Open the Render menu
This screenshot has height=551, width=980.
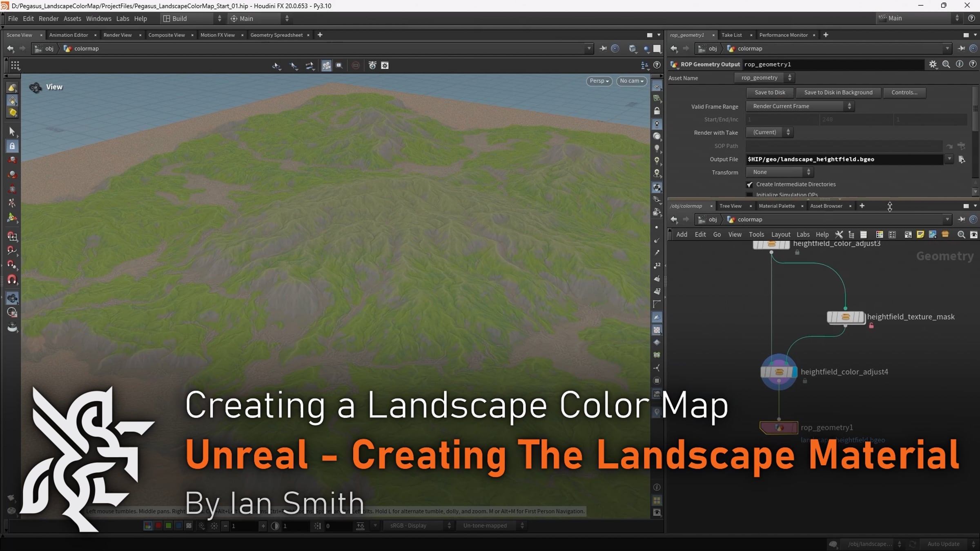tap(49, 18)
